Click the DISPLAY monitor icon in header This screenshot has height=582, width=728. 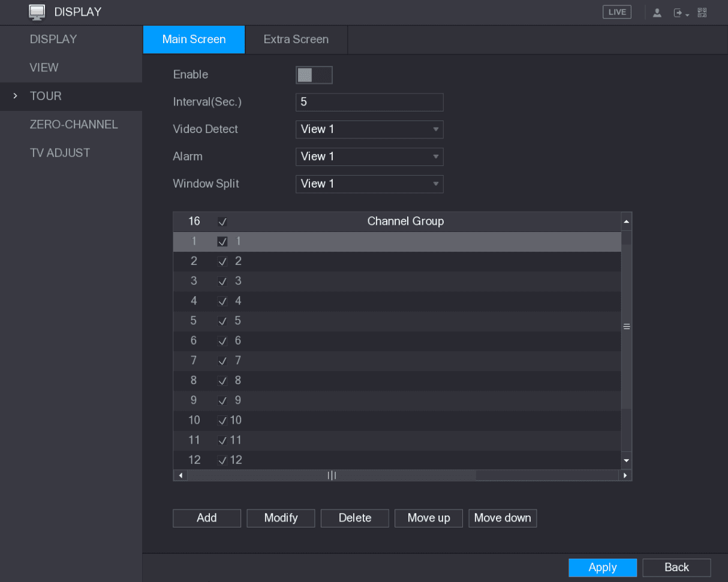click(37, 12)
